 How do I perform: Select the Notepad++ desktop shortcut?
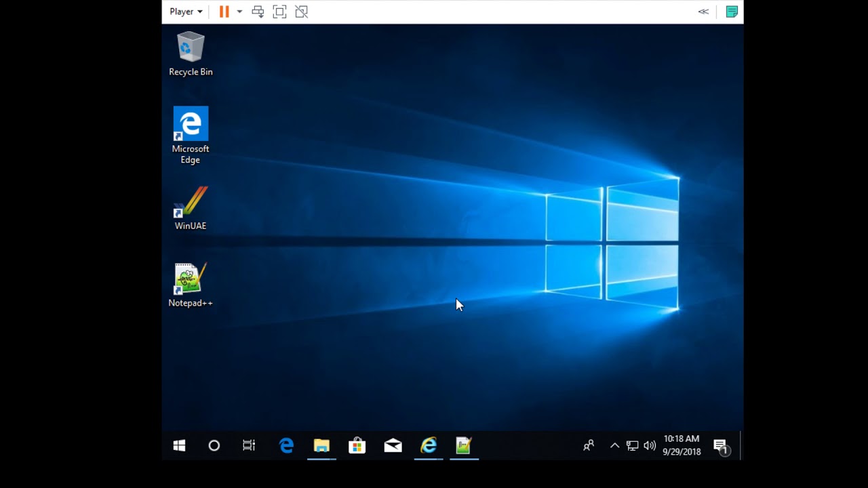(191, 285)
